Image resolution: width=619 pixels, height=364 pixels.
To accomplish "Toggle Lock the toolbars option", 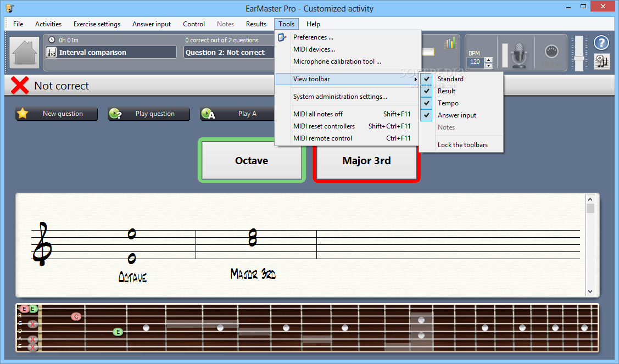I will click(x=462, y=145).
